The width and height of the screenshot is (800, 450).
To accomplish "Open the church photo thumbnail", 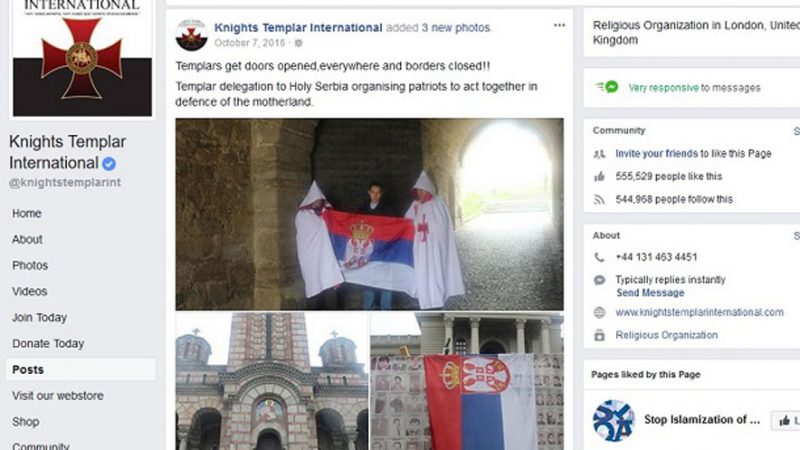I will (x=271, y=382).
